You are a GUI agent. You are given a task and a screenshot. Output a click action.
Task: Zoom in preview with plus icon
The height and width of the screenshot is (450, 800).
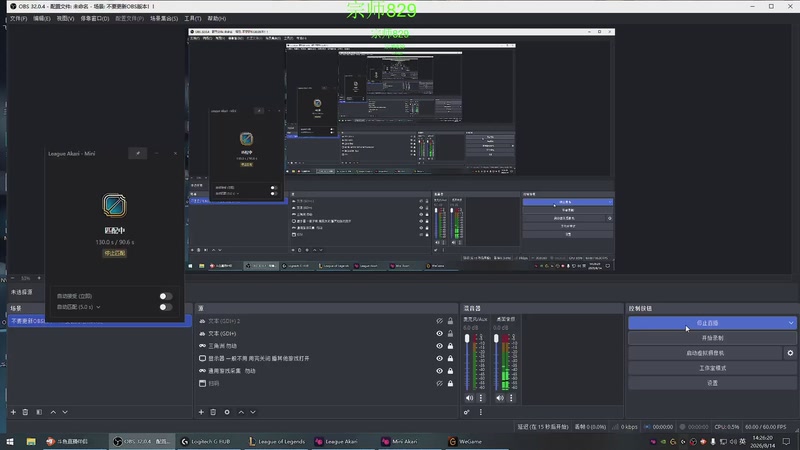39,278
